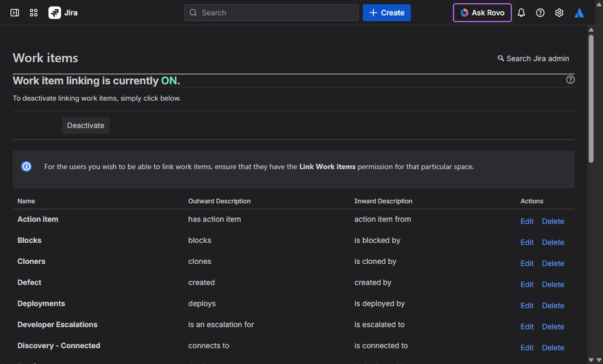Delete the Blocks link type
The height and width of the screenshot is (364, 603).
click(x=553, y=243)
